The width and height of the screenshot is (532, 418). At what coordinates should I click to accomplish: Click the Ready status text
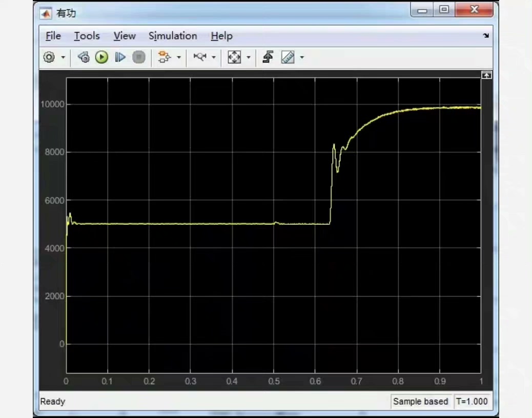[x=53, y=402]
